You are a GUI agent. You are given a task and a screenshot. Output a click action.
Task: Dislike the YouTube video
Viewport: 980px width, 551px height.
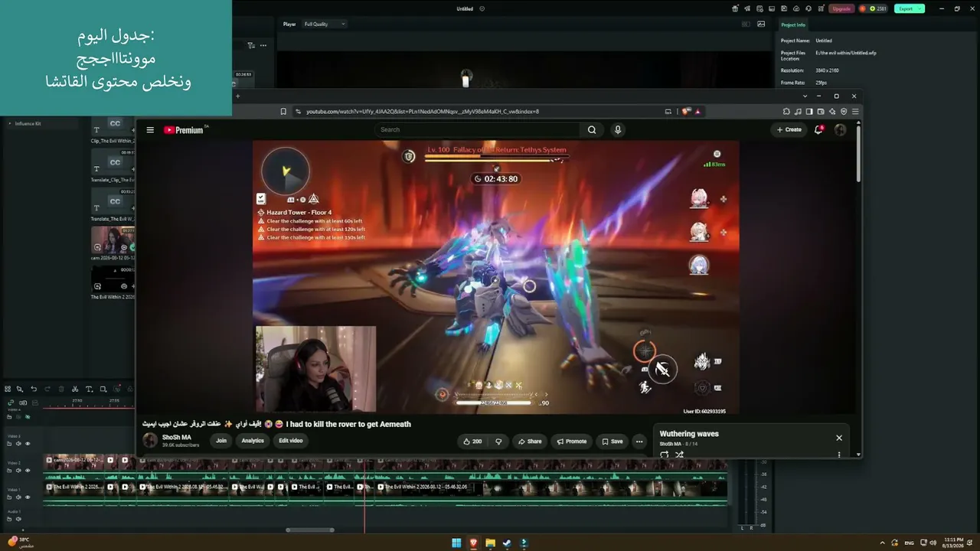click(498, 442)
